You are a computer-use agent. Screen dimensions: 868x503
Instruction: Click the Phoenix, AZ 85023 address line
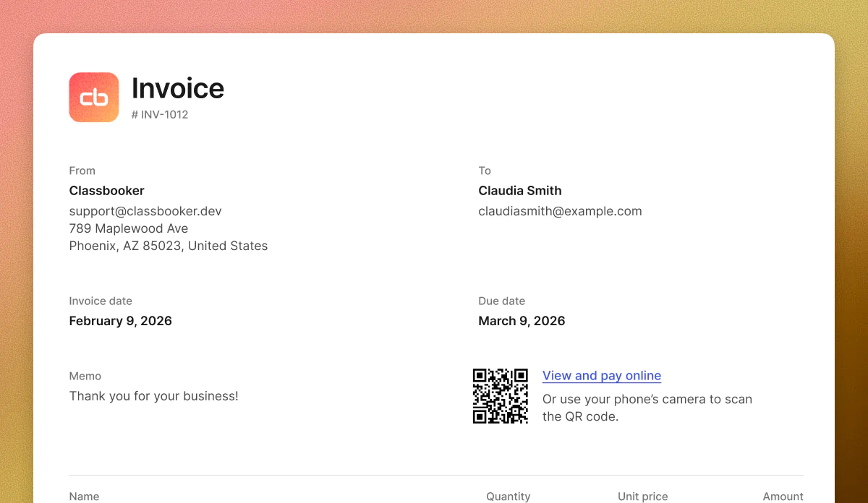coord(169,246)
